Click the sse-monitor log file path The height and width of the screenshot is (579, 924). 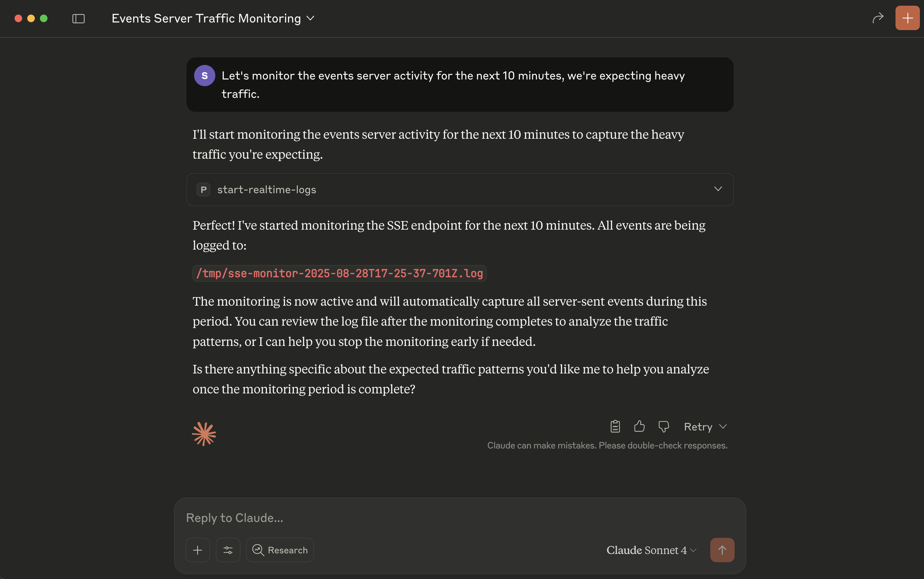tap(339, 273)
